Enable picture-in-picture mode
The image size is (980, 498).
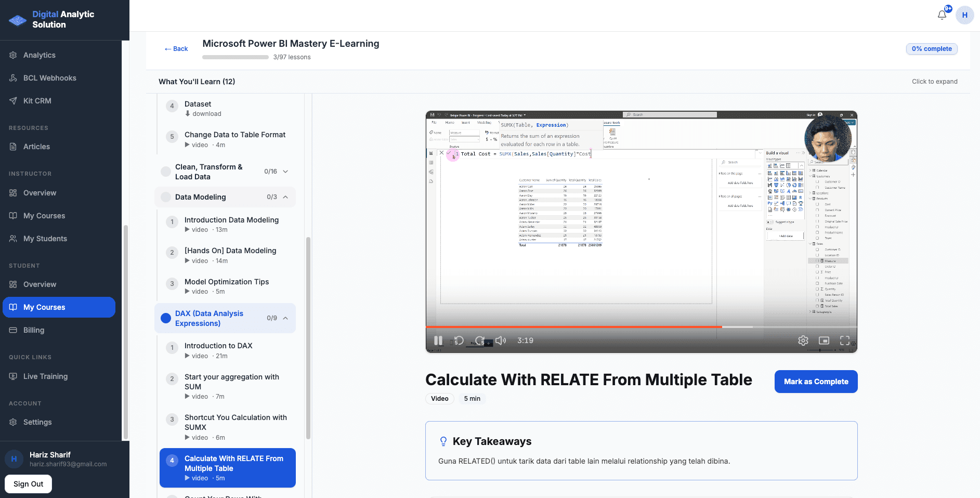tap(824, 340)
